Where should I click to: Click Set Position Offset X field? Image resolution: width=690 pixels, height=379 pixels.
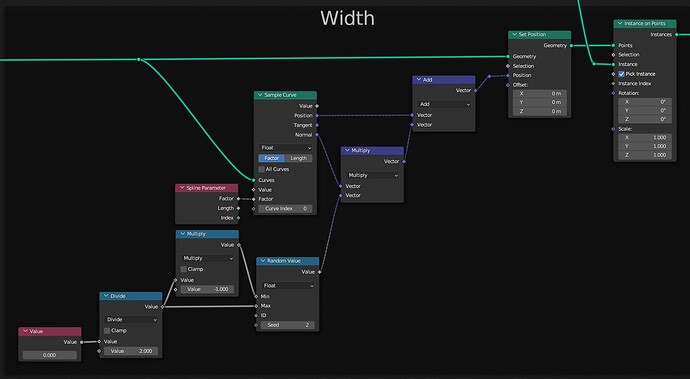click(540, 94)
